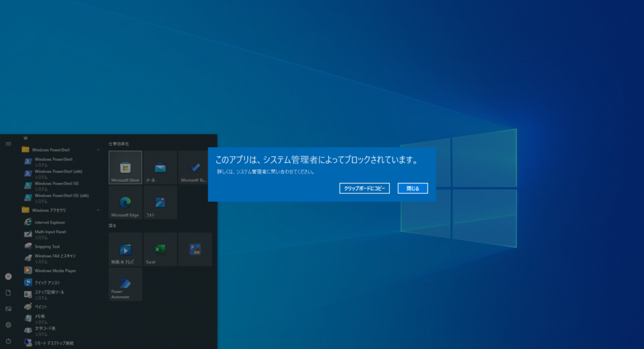The width and height of the screenshot is (644, 349).
Task: Launch Windows PowerShell (x86)
Action: (x=61, y=174)
